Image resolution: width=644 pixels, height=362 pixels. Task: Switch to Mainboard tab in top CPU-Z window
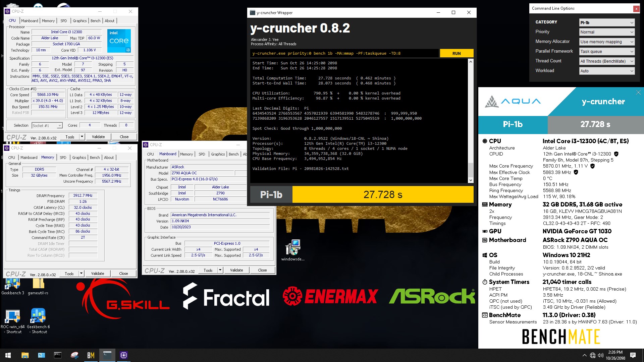pyautogui.click(x=30, y=21)
